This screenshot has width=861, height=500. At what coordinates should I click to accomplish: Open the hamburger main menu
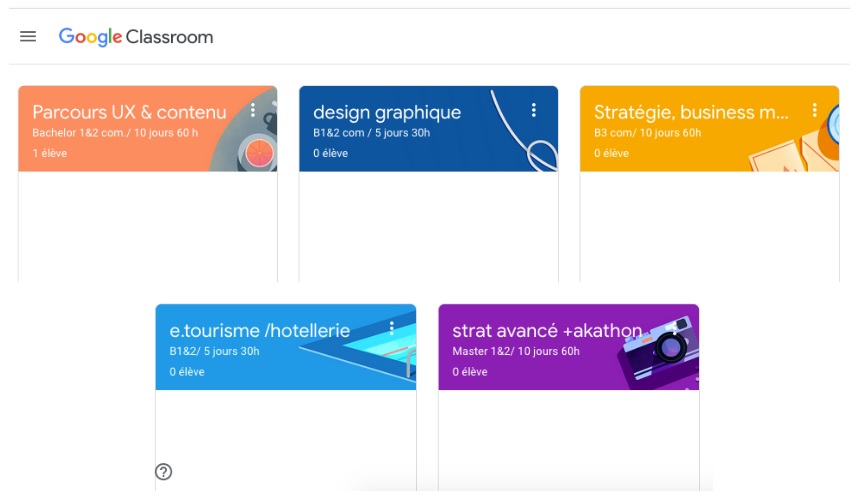click(28, 37)
